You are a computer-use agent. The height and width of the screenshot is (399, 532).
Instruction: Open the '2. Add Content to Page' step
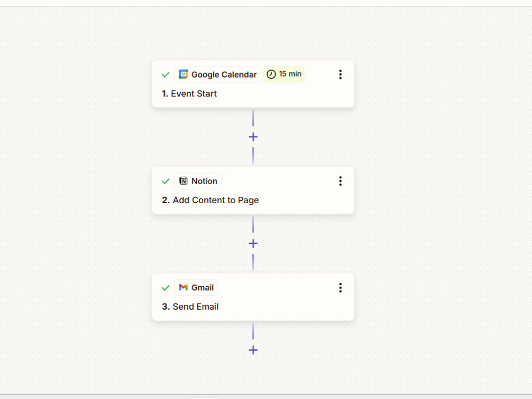tap(253, 190)
